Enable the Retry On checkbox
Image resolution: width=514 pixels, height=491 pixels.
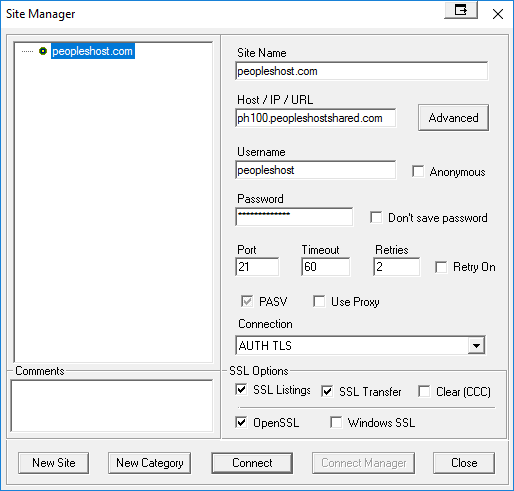(x=441, y=267)
